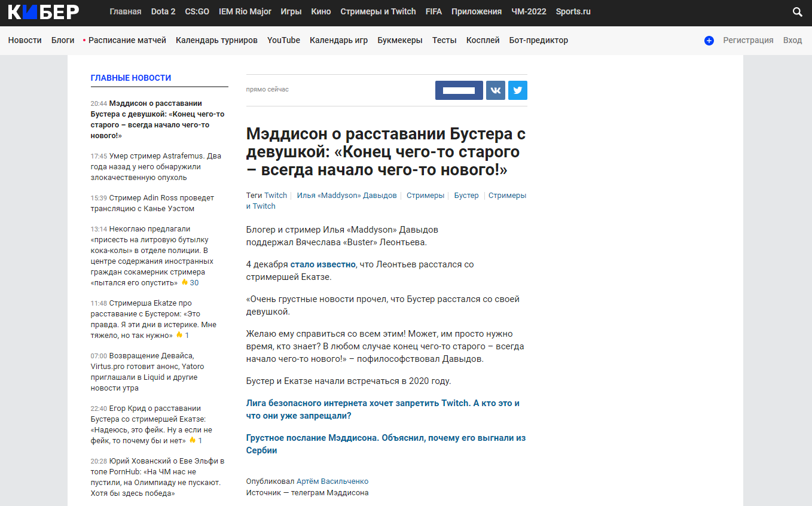Screen dimensions: 812x506
Task: Click 'Бустер и Екатзе начали встречаться' sentence
Action: pos(349,381)
